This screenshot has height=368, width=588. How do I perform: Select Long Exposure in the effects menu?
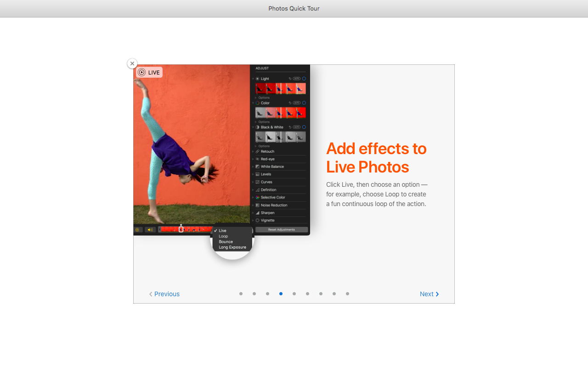232,247
